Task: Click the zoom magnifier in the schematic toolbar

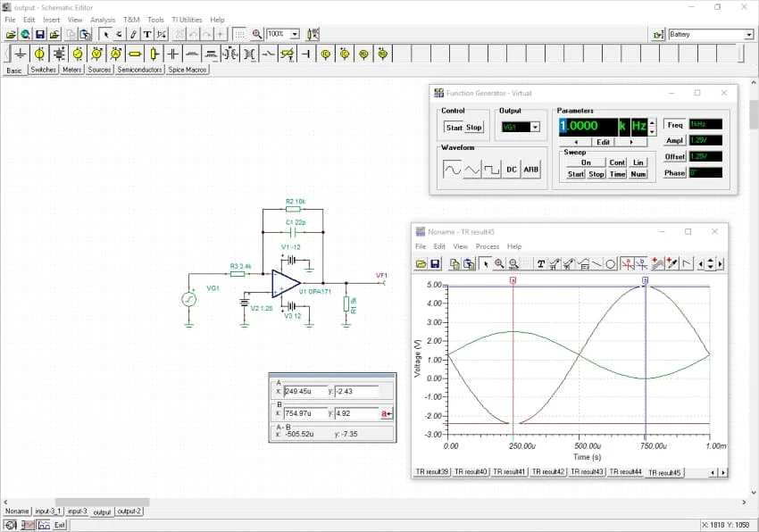Action: coord(257,34)
